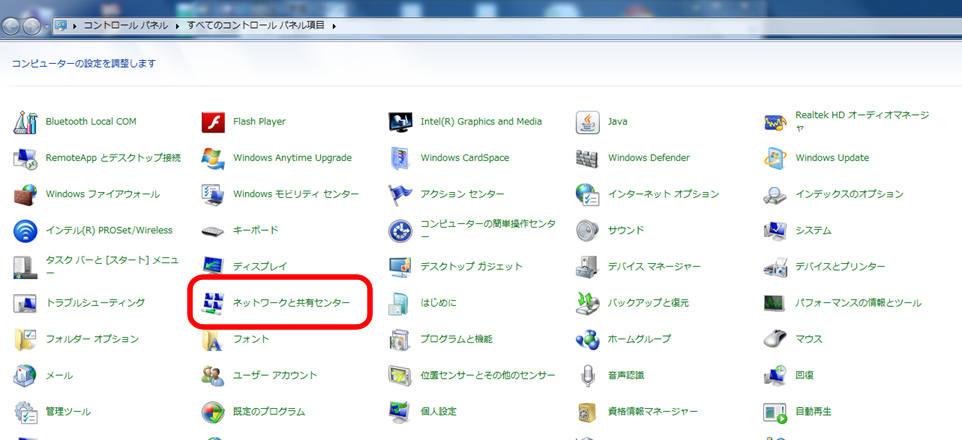Open 管理ツール link
Screen dimensions: 962x440
point(68,412)
